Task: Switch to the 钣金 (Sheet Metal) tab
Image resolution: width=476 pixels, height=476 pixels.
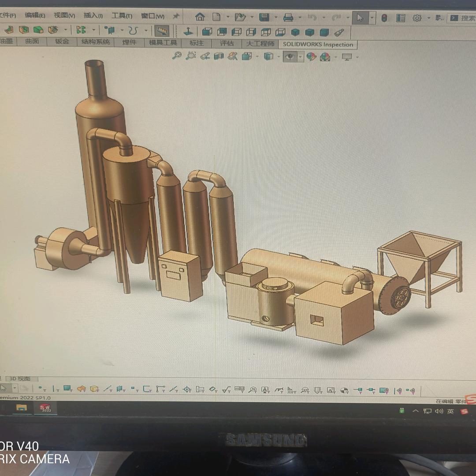Action: pyautogui.click(x=62, y=41)
